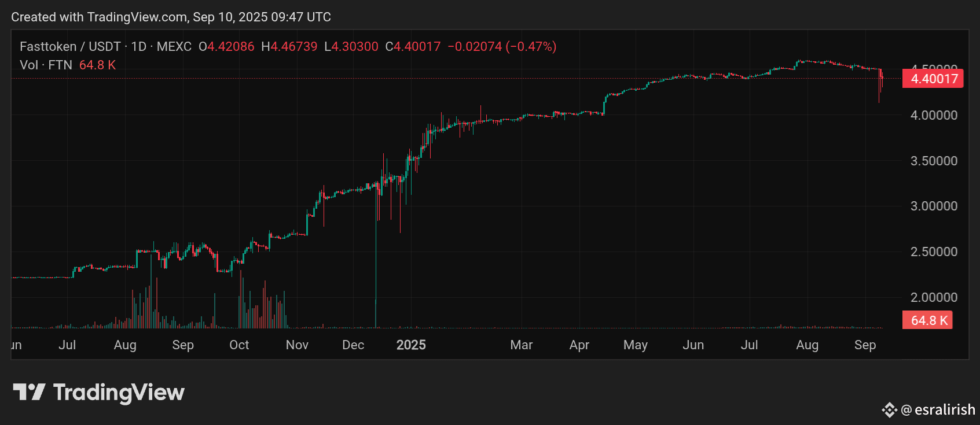The width and height of the screenshot is (980, 425).
Task: Click the MEXC exchange name in header
Action: point(174,46)
